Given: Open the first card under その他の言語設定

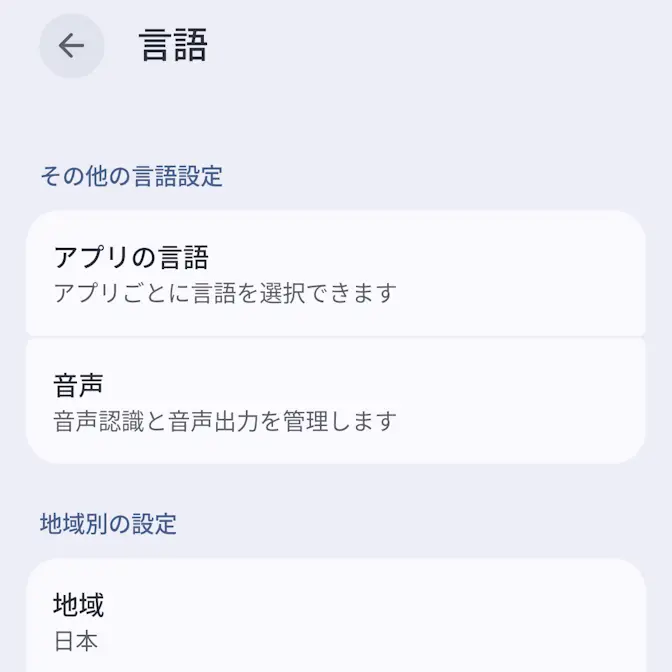Looking at the screenshot, I should tap(335, 273).
